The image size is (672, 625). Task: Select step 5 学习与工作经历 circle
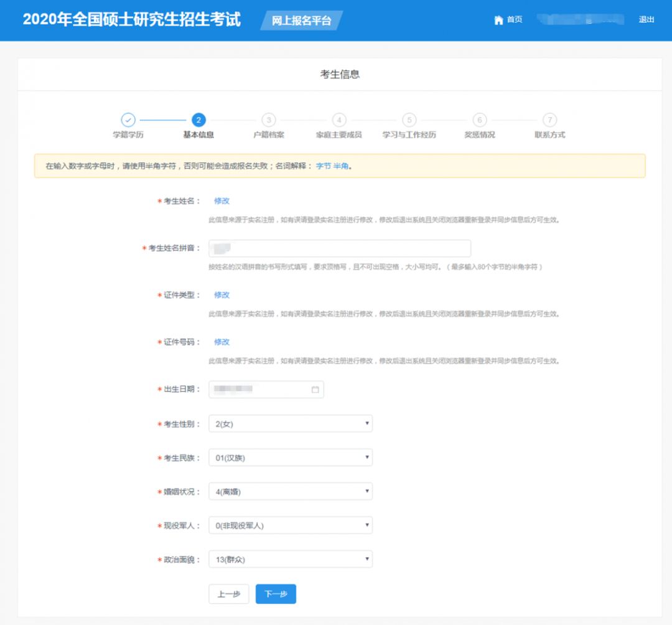tap(409, 120)
